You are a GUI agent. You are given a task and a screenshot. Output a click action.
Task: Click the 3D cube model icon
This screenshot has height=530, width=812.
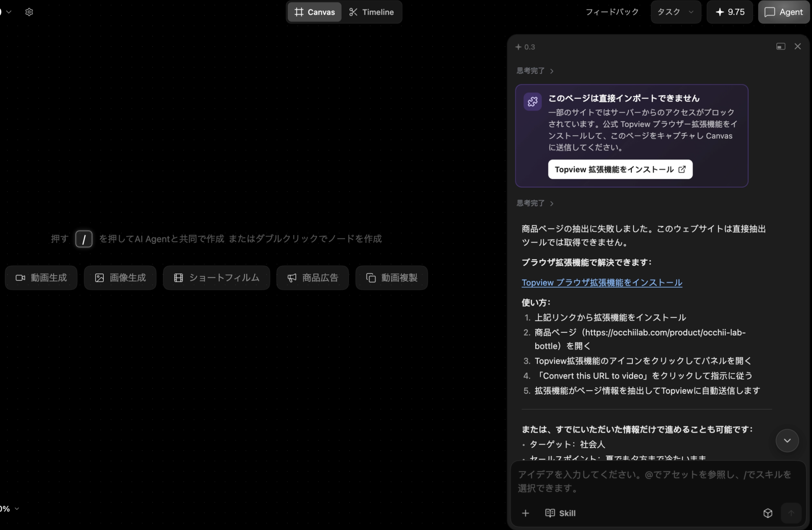[768, 513]
